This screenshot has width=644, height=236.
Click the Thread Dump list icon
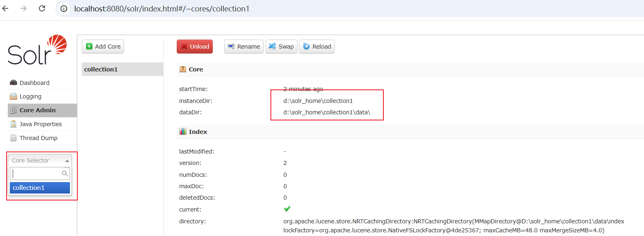(14, 138)
